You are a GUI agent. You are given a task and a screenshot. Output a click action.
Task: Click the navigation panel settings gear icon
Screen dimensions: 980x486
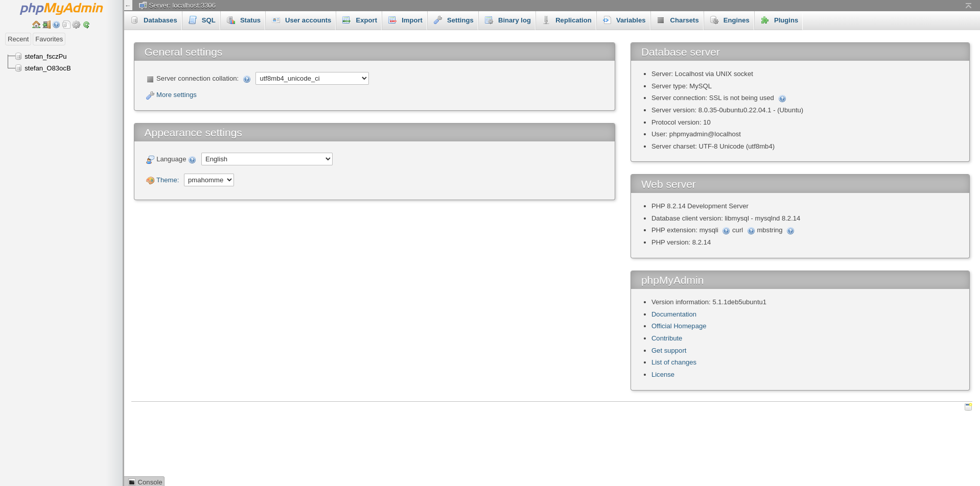pos(76,25)
